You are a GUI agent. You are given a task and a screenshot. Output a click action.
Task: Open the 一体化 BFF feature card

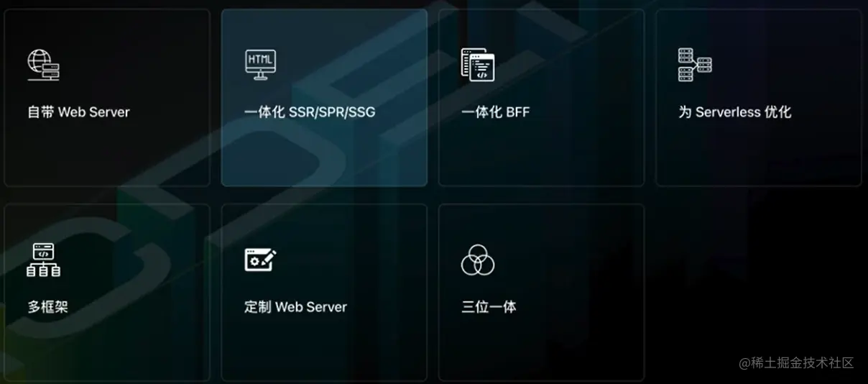[541, 98]
